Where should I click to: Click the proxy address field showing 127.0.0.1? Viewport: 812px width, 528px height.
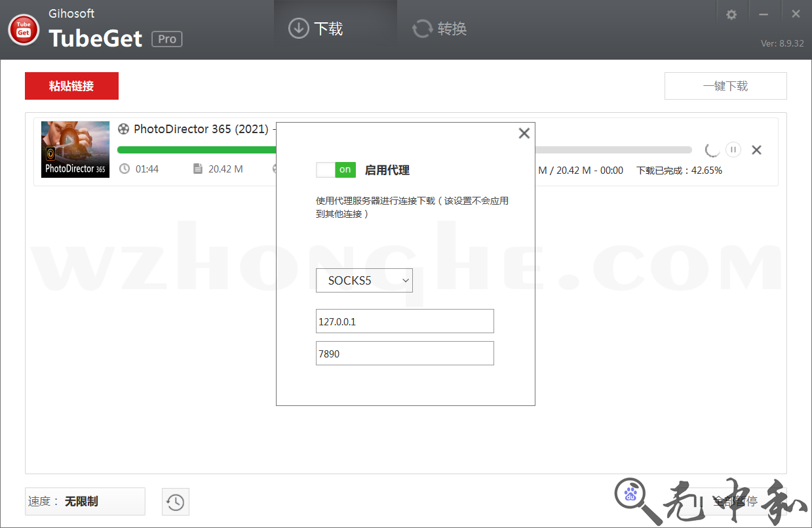pyautogui.click(x=404, y=321)
